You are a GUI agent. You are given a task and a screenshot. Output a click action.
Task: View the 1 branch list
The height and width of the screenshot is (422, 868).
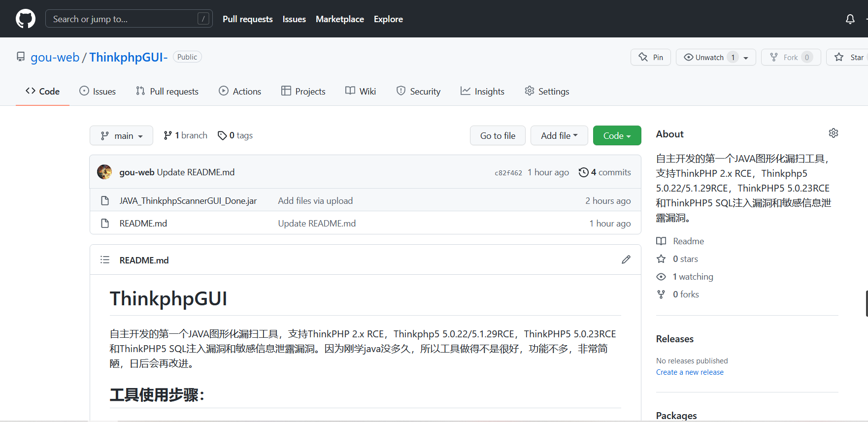185,135
